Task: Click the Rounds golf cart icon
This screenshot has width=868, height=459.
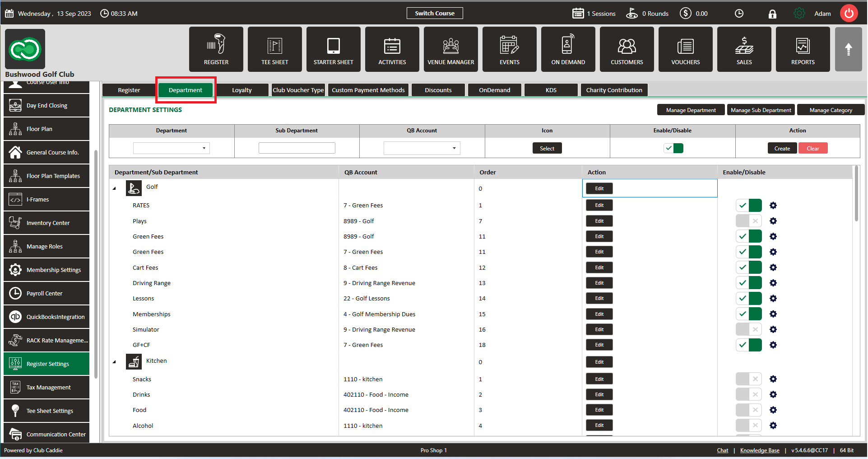Action: tap(632, 14)
